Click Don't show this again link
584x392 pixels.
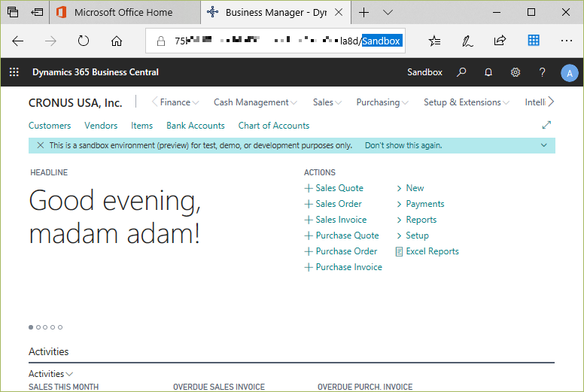403,145
